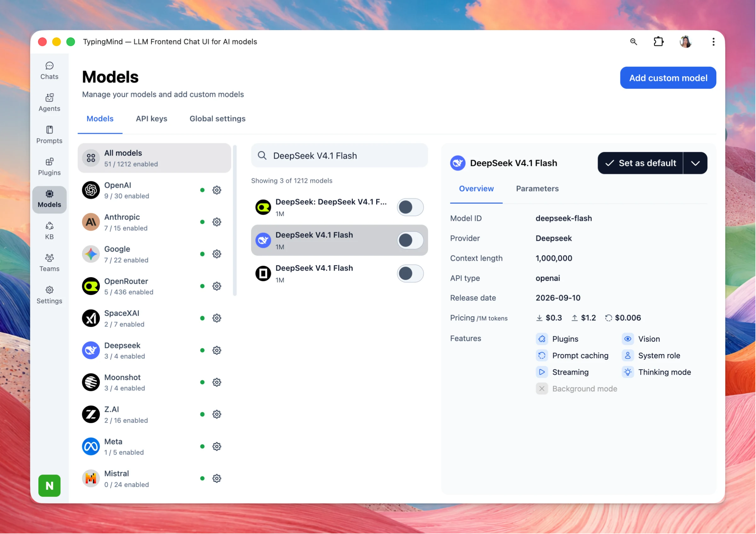Click the Vision feature eye icon
The width and height of the screenshot is (756, 534).
tap(628, 339)
